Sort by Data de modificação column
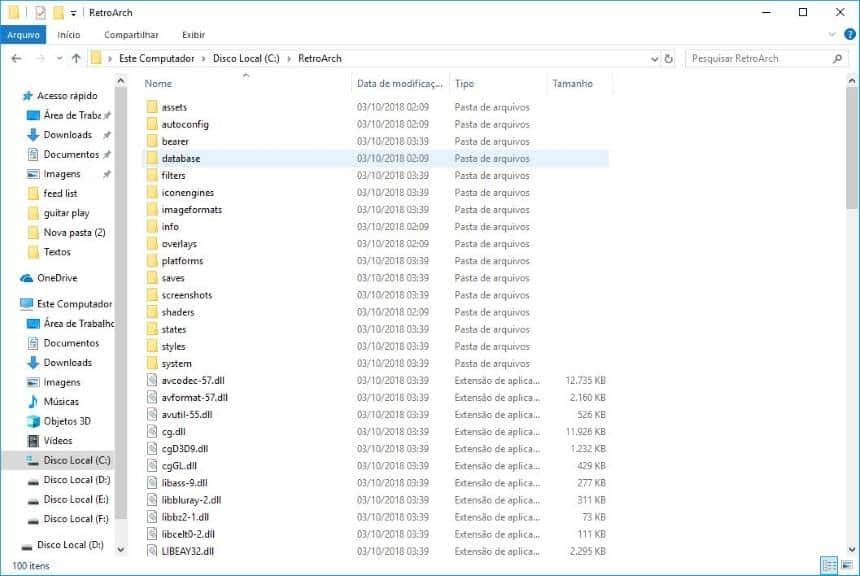860x576 pixels. click(x=400, y=83)
